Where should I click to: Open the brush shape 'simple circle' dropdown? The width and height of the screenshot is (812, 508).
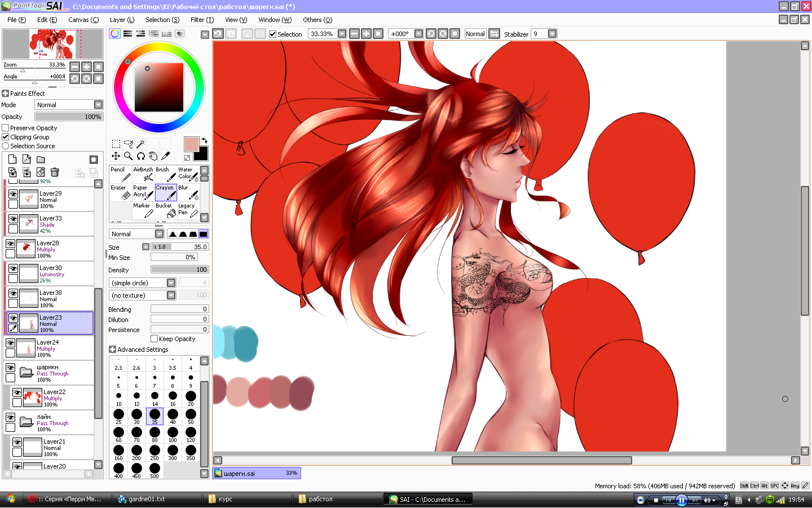[171, 283]
